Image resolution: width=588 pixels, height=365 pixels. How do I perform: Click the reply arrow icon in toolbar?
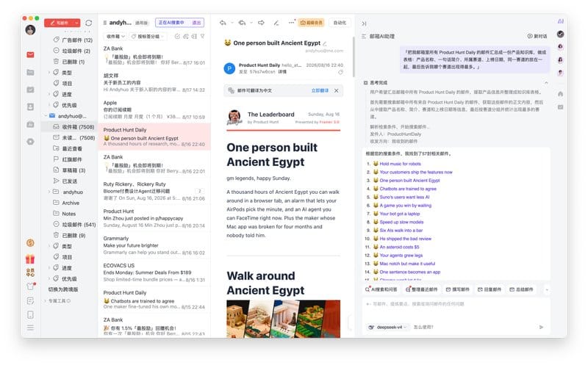pos(223,23)
